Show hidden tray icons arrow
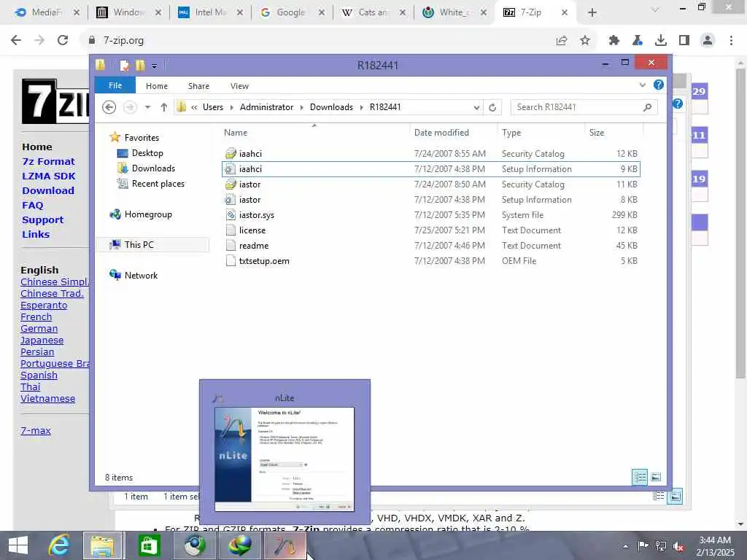 625,546
